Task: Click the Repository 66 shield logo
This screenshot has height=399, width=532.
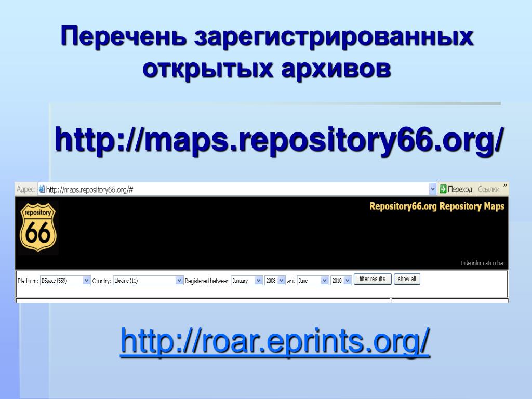Action: [x=38, y=228]
